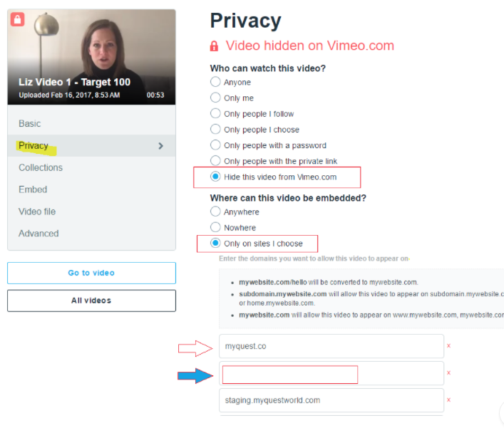The height and width of the screenshot is (433, 504).
Task: Open the Basic settings section
Action: point(29,124)
